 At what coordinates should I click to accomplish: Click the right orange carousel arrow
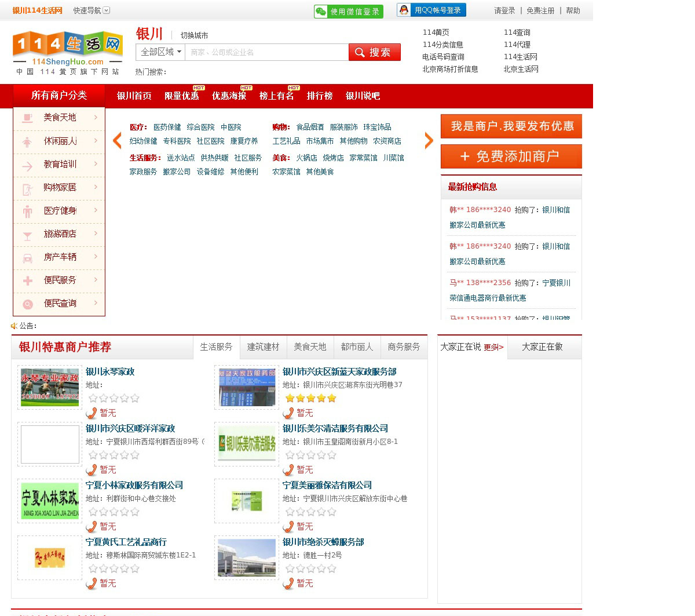[429, 141]
